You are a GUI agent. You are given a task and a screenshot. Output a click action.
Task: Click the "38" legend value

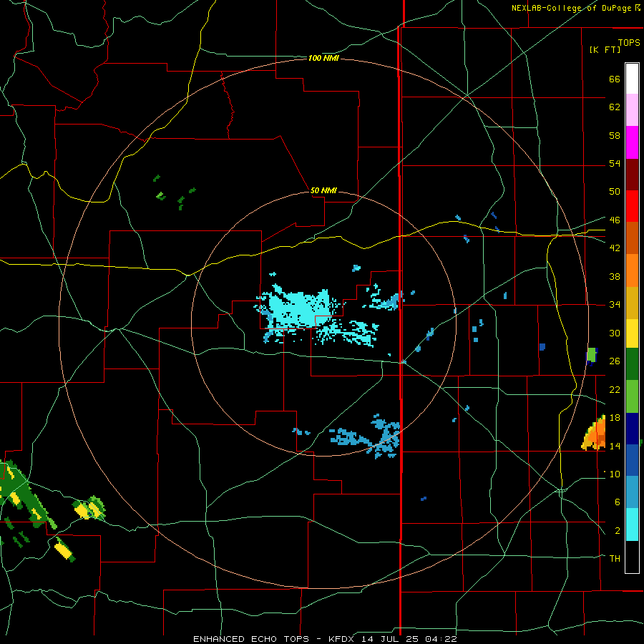(x=615, y=276)
